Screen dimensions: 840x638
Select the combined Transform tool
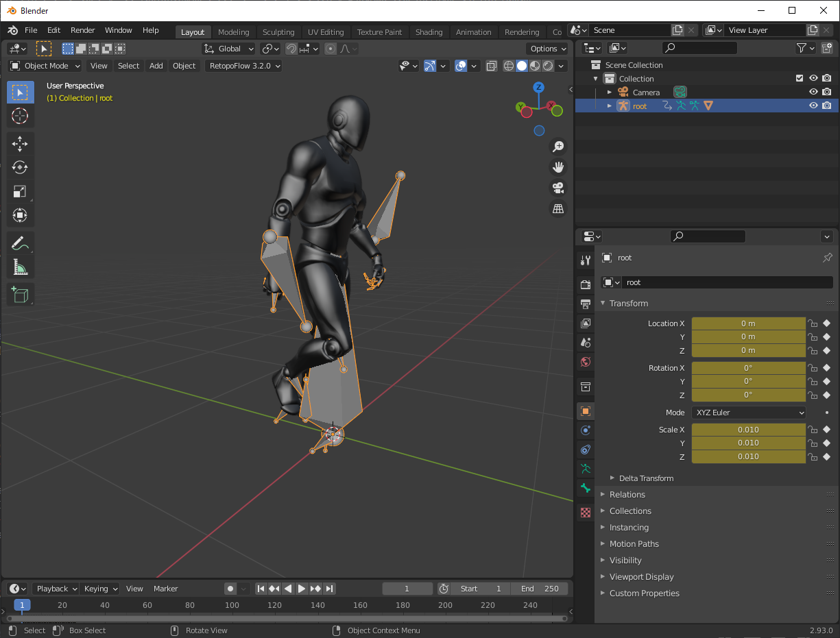coord(20,215)
